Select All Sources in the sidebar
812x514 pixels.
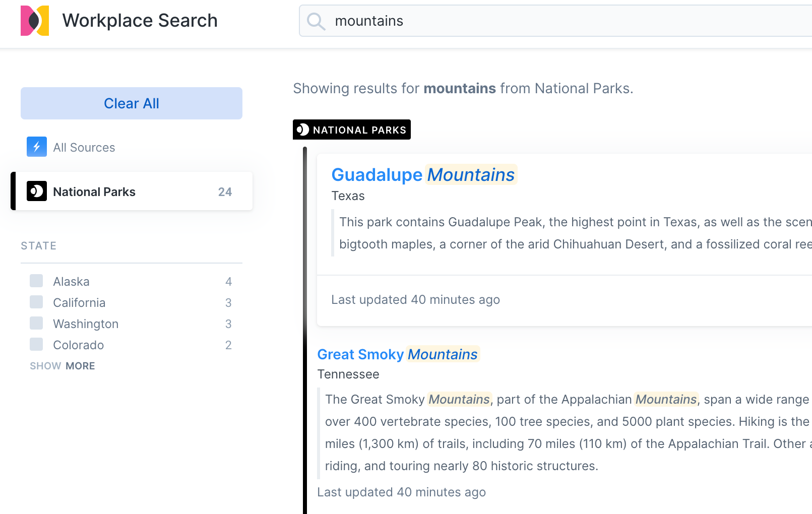pyautogui.click(x=84, y=148)
